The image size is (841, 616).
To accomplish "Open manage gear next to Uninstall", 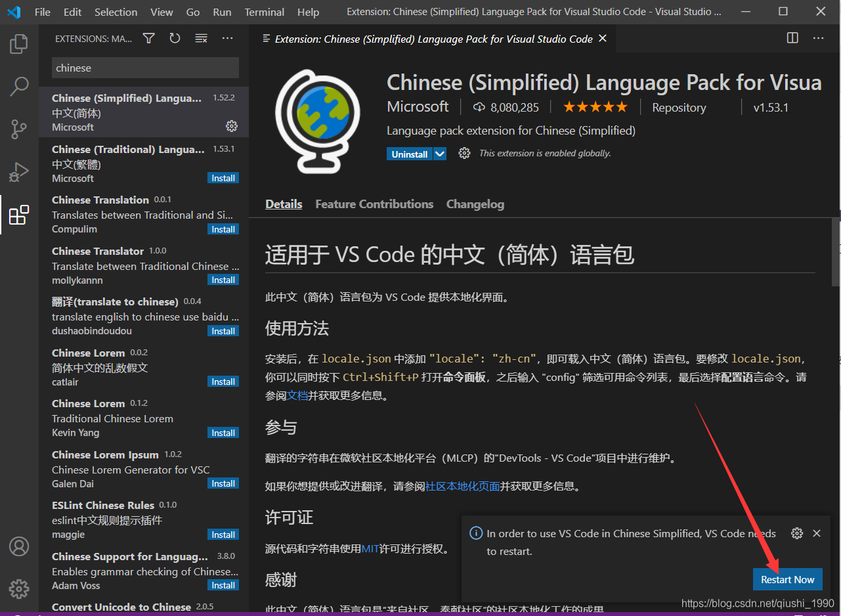I will click(464, 153).
